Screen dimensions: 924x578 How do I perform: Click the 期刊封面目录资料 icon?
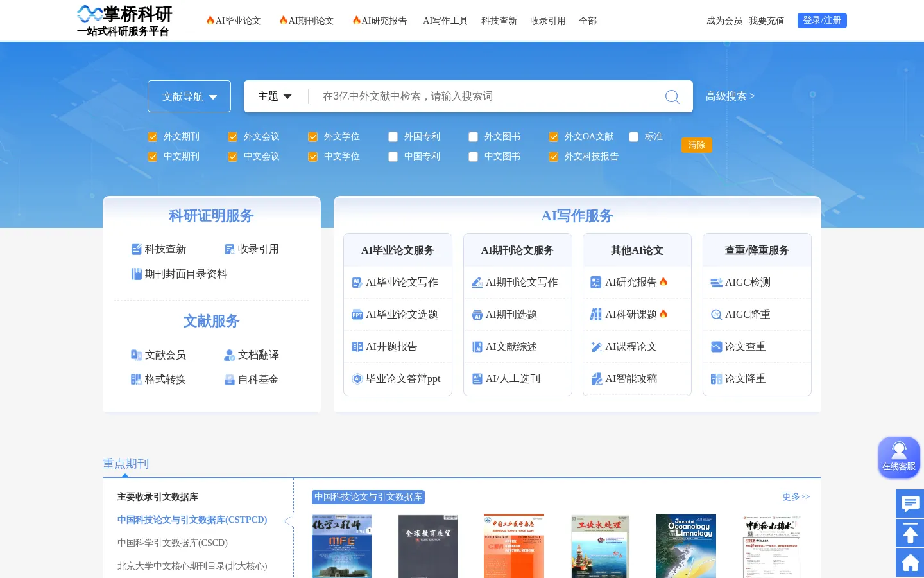click(136, 274)
